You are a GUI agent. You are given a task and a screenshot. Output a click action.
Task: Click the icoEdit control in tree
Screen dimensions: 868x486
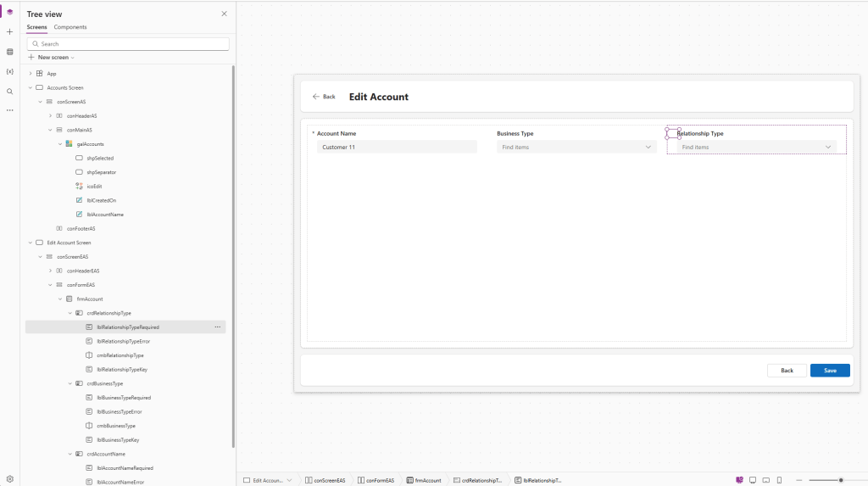click(x=94, y=186)
